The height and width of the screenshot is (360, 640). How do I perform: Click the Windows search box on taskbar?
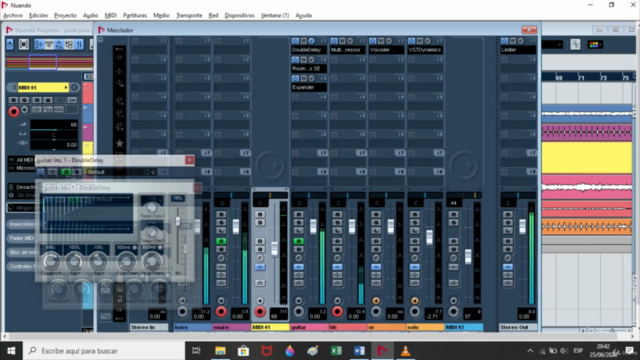pyautogui.click(x=104, y=351)
